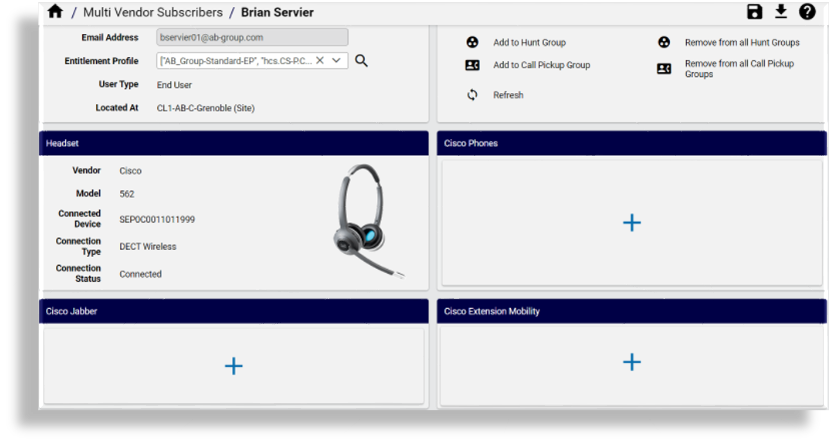Click the Email Address input field

tap(252, 37)
